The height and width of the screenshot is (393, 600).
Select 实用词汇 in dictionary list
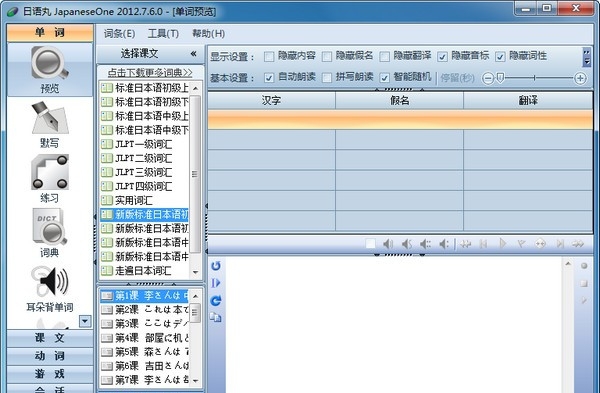click(x=144, y=201)
